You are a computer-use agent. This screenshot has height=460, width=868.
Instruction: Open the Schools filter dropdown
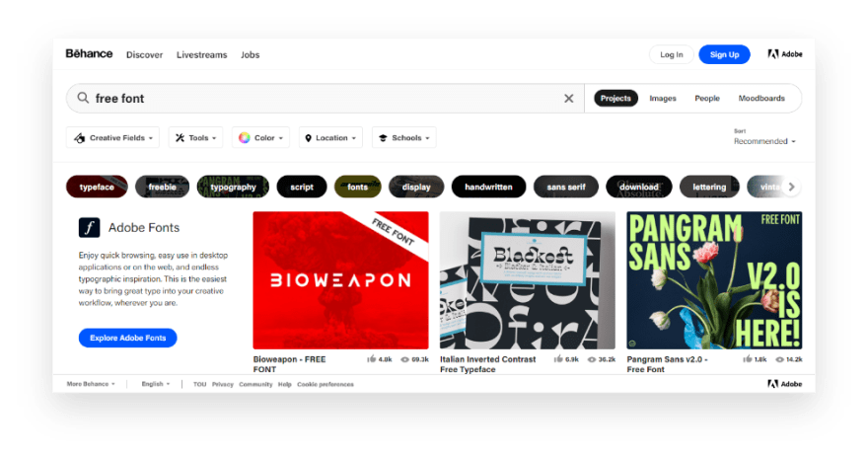pyautogui.click(x=404, y=137)
